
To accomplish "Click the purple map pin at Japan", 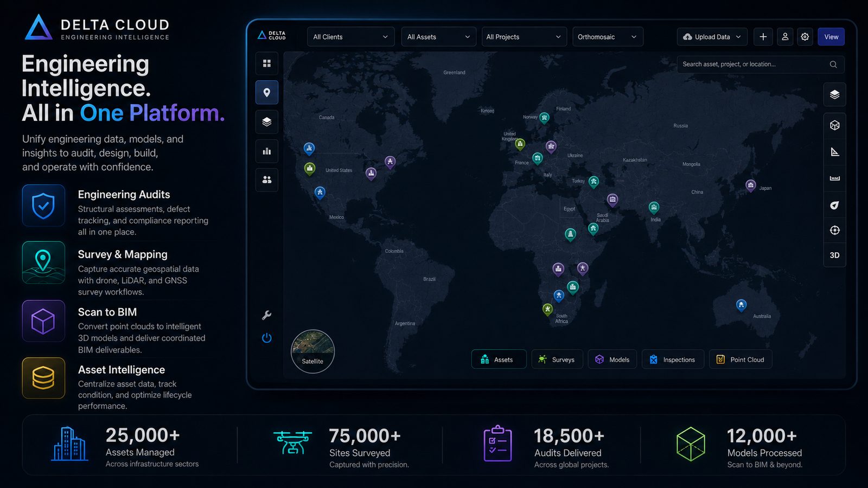I will (750, 186).
